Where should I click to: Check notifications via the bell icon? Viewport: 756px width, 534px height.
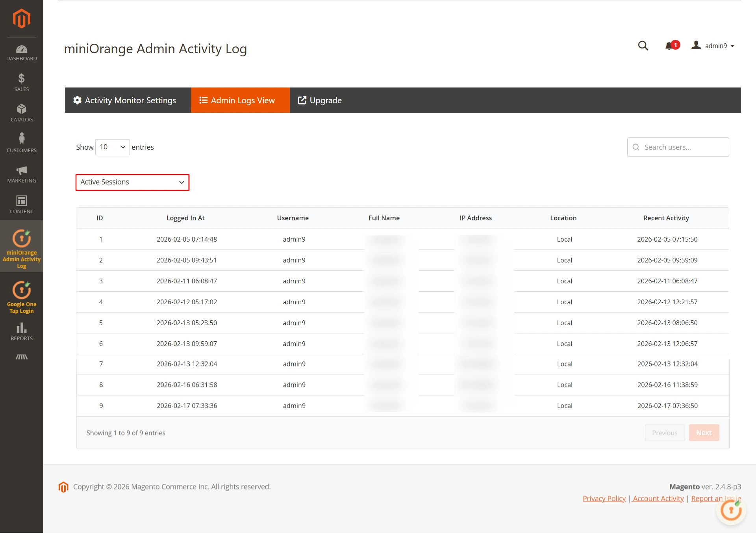(669, 46)
